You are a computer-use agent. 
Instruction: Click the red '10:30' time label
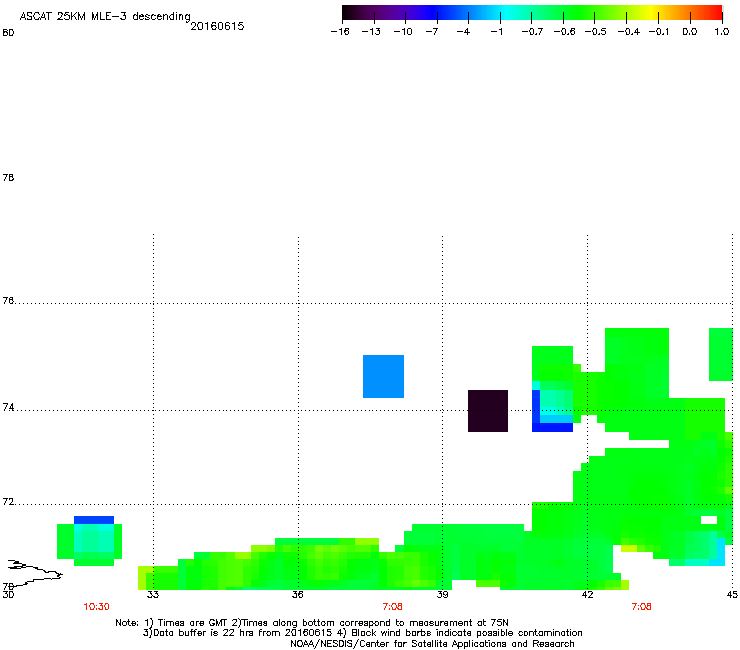point(96,607)
